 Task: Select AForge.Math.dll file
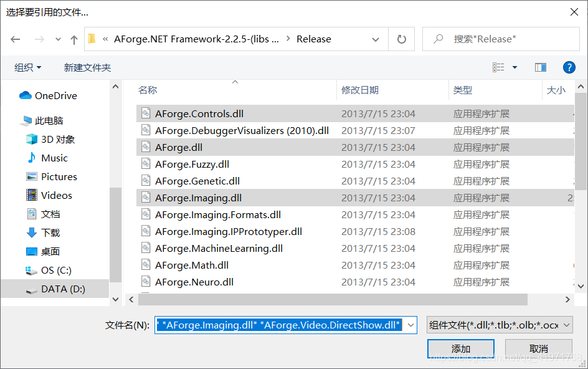click(x=355, y=266)
